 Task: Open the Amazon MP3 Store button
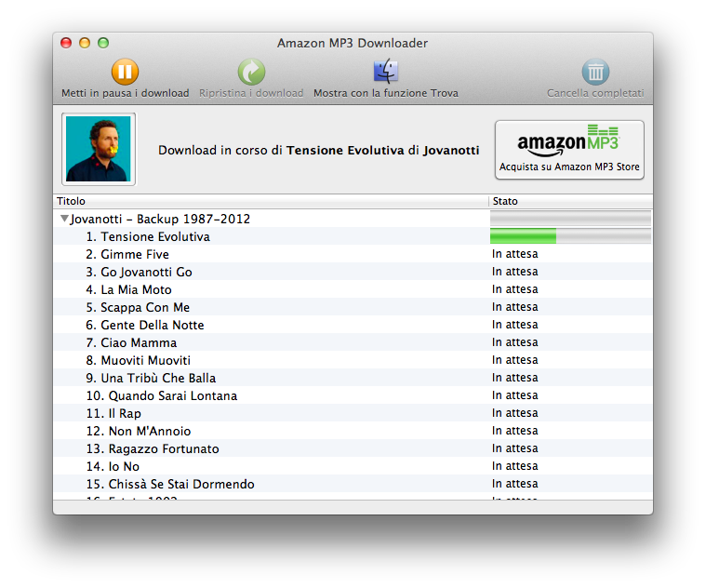point(569,149)
